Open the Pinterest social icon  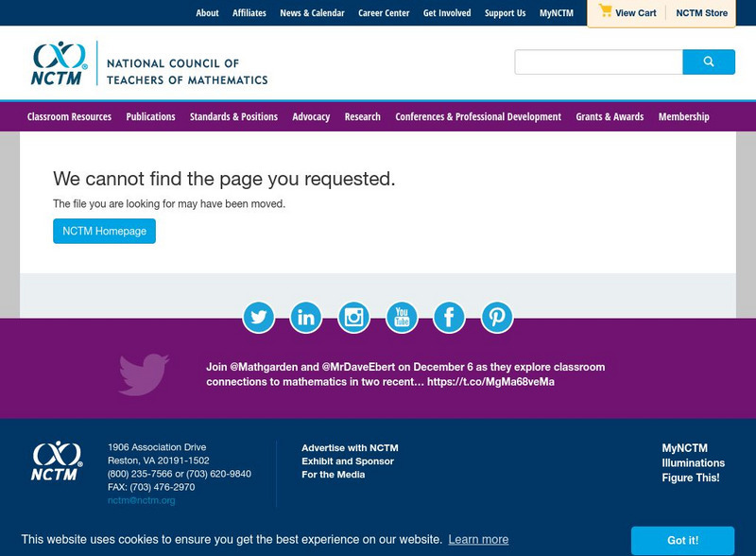pyautogui.click(x=497, y=318)
